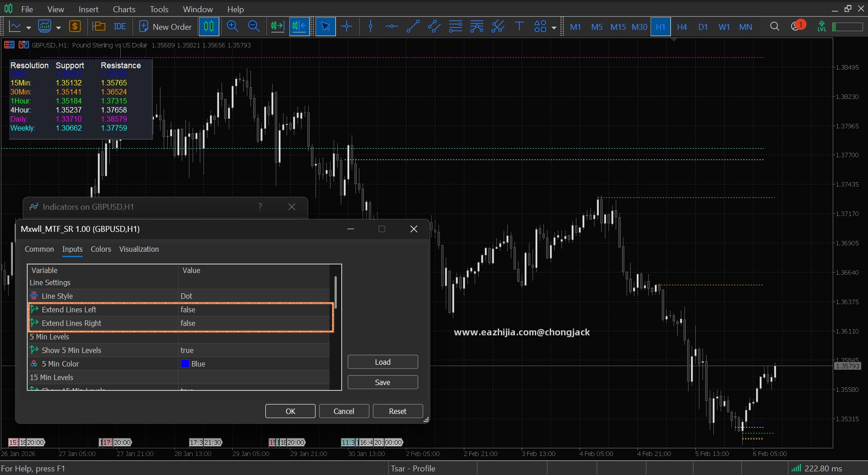Click Tsar - Profile in status bar
This screenshot has width=868, height=475.
pyautogui.click(x=413, y=469)
